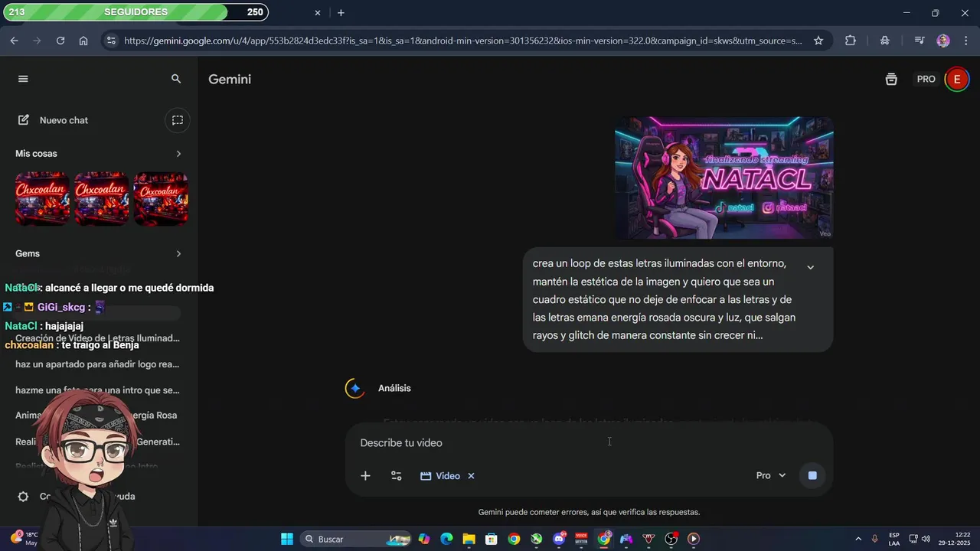Image resolution: width=980 pixels, height=551 pixels.
Task: Open the Pro model selector dropdown
Action: pyautogui.click(x=771, y=476)
